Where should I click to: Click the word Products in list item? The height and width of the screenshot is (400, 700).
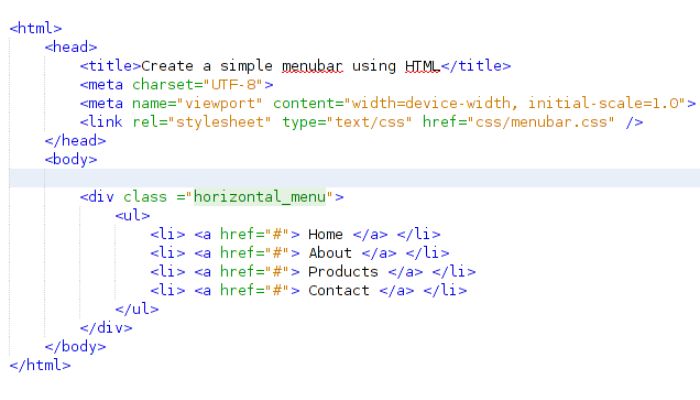tap(343, 272)
